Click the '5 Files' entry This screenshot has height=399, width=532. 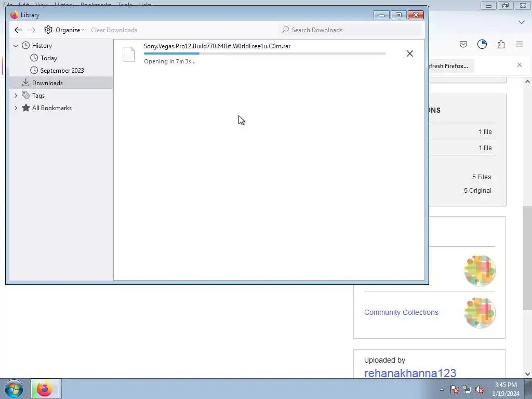tap(482, 177)
